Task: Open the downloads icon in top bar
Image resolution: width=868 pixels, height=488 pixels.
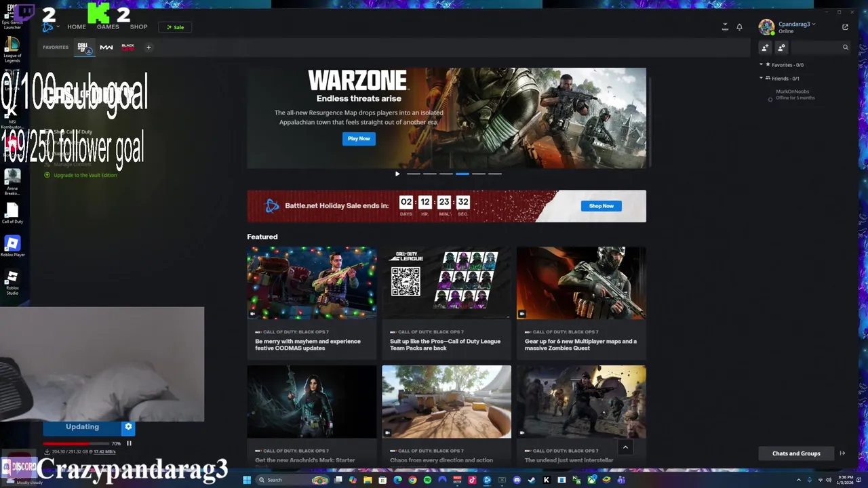Action: [x=725, y=27]
